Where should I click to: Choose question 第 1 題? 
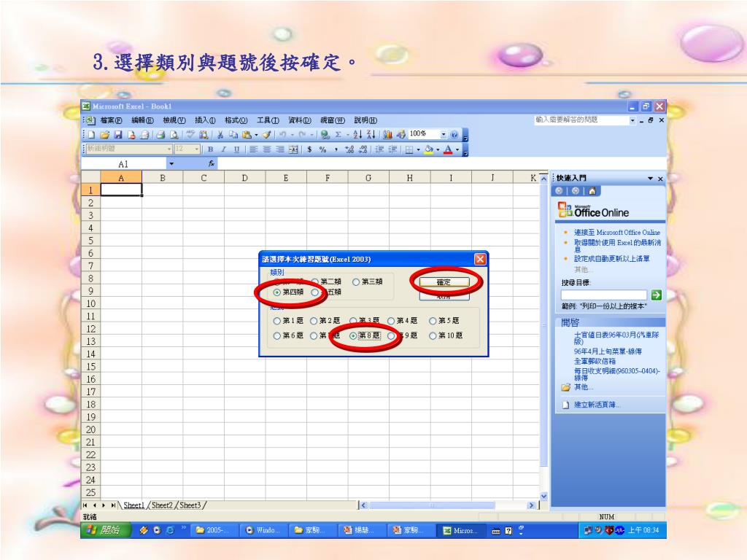[x=276, y=321]
